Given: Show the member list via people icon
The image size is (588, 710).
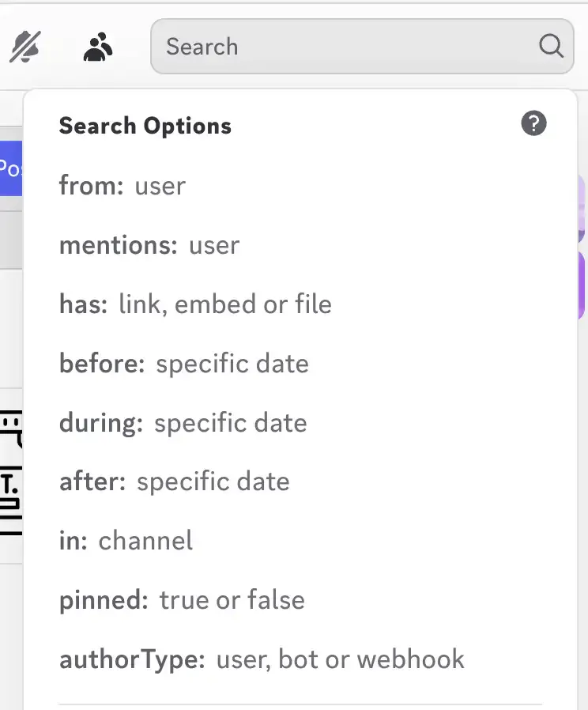Looking at the screenshot, I should [97, 47].
